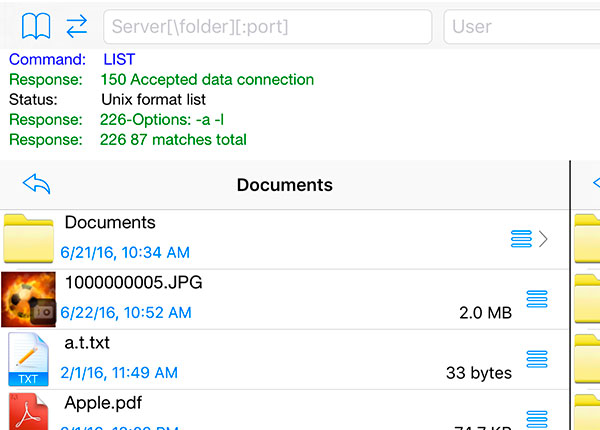Click the User input field
600x430 pixels.
(520, 27)
